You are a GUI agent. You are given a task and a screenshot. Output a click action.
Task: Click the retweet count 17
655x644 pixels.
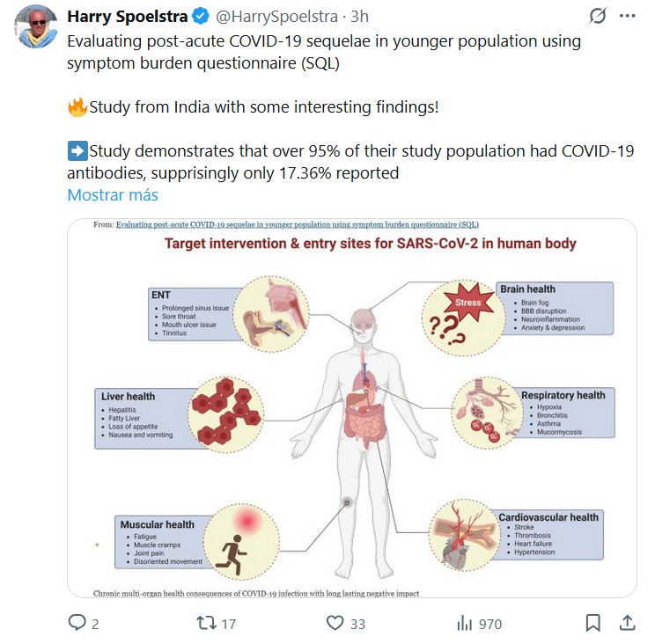228,624
